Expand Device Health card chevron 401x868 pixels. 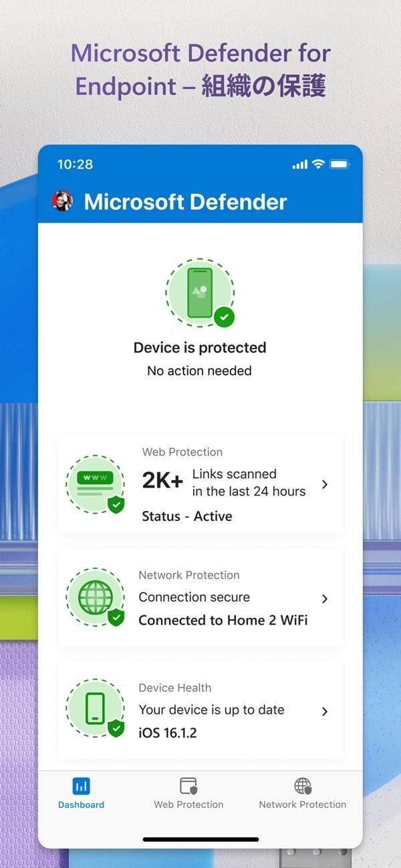click(x=325, y=712)
